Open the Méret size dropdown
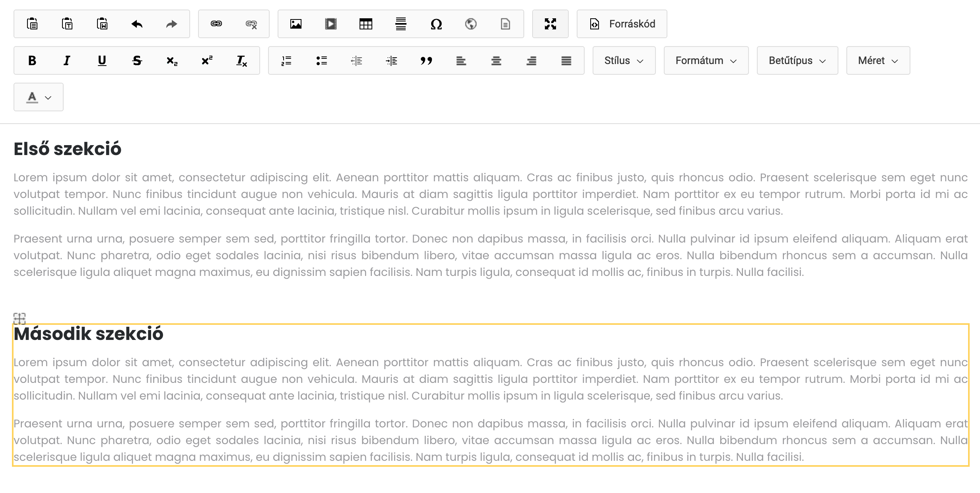Image resolution: width=980 pixels, height=493 pixels. (x=877, y=60)
